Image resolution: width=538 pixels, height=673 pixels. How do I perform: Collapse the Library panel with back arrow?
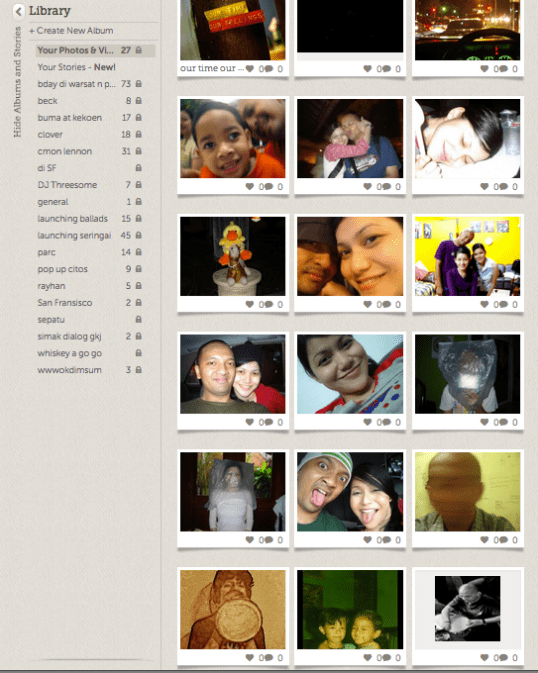18,11
